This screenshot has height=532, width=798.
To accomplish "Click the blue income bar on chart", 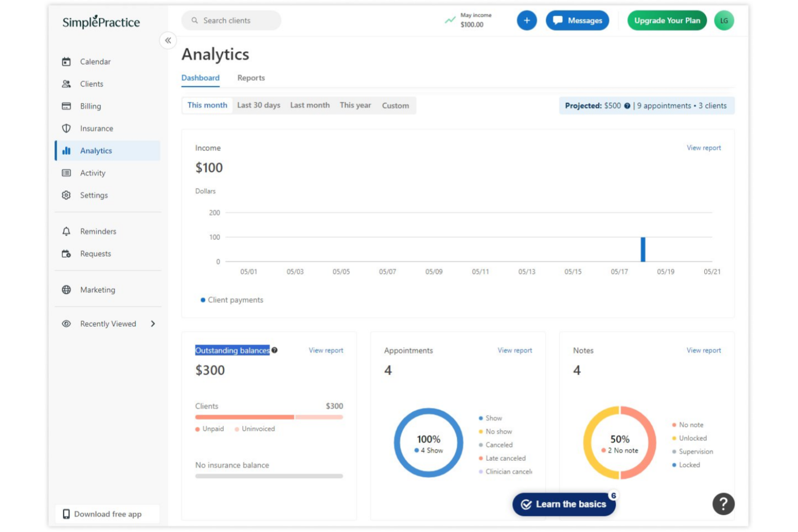I will click(643, 250).
